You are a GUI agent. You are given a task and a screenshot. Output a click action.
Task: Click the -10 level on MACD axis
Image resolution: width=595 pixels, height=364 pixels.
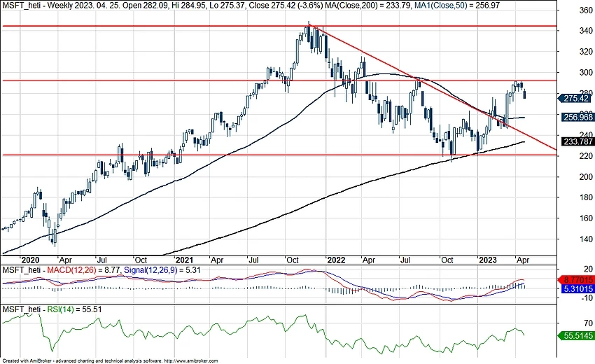587,297
